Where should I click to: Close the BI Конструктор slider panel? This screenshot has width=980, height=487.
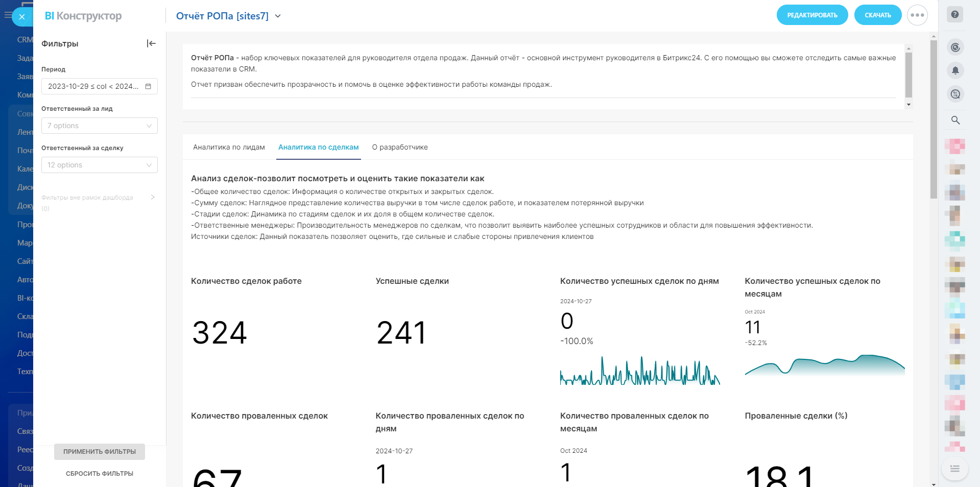click(x=21, y=17)
